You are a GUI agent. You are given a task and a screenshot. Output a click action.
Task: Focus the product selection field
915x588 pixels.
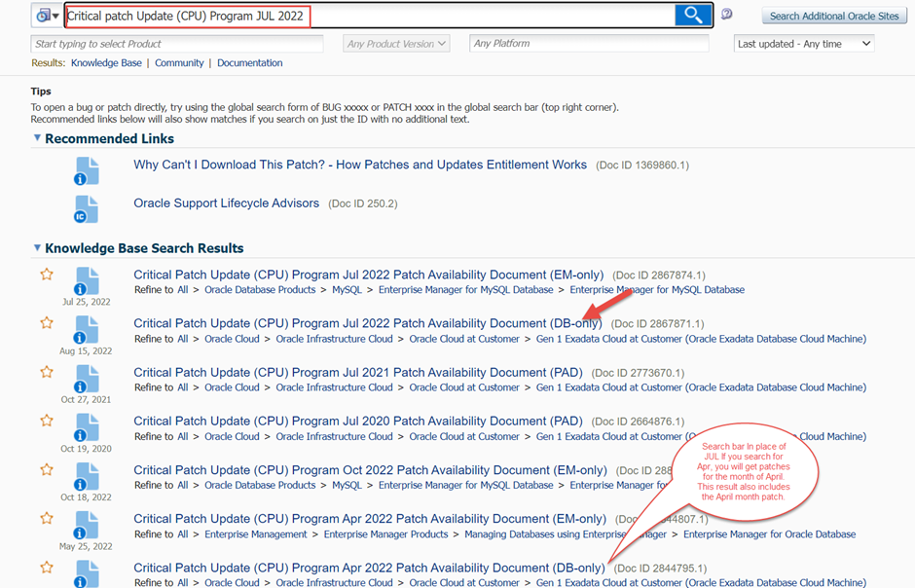[x=177, y=44]
